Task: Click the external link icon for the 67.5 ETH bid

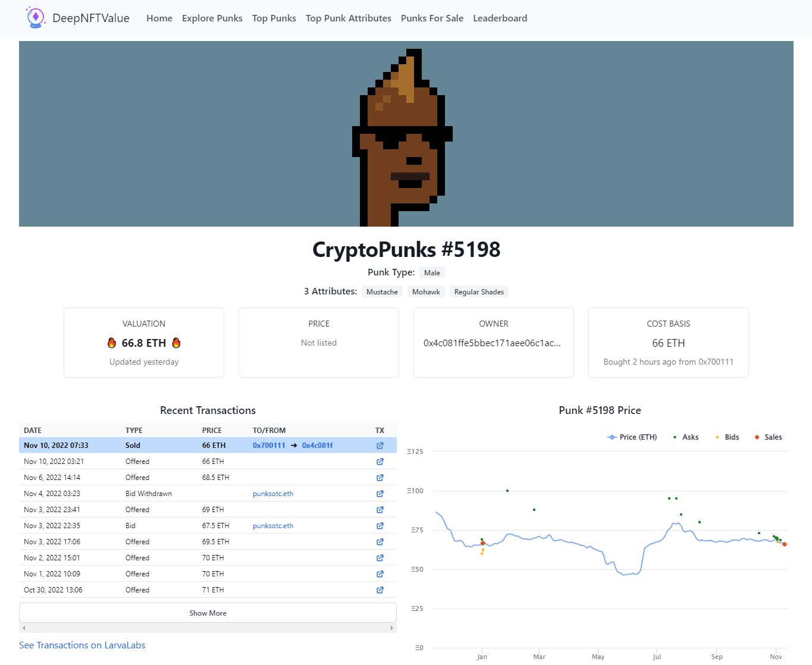Action: point(380,525)
